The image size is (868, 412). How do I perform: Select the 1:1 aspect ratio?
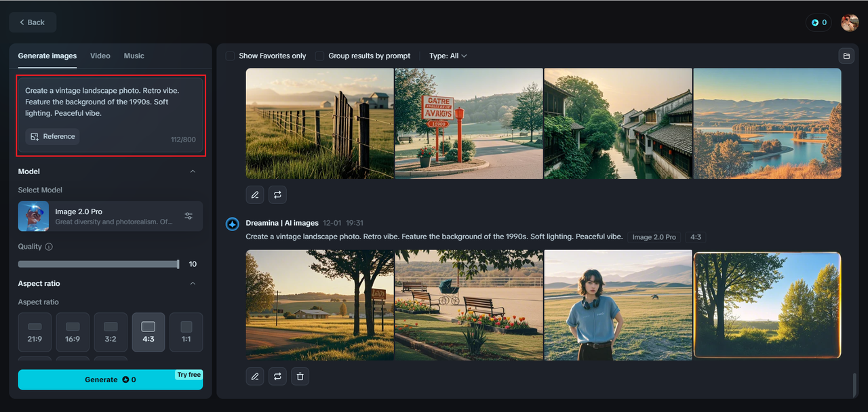coord(186,332)
